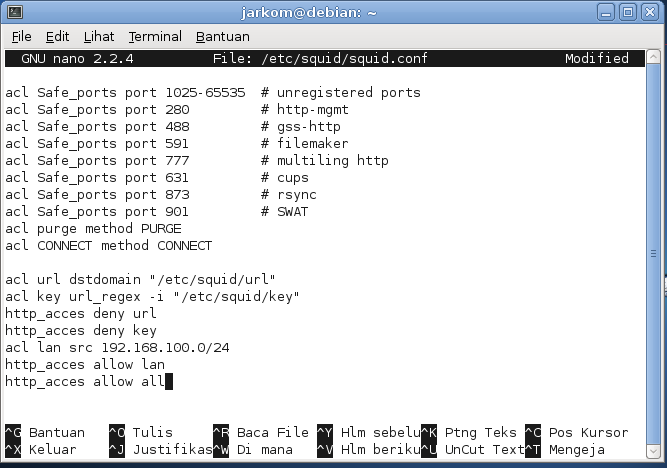The image size is (667, 468).
Task: Click the 'http_acces allow lan' line
Action: point(85,365)
